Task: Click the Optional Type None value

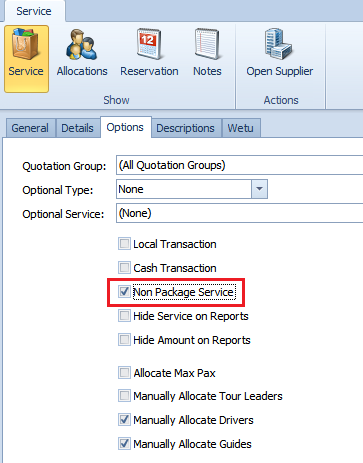Action: tap(131, 189)
